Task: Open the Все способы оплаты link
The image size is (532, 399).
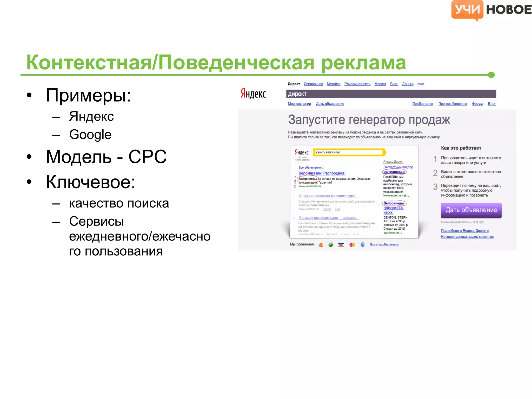Action: [384, 244]
